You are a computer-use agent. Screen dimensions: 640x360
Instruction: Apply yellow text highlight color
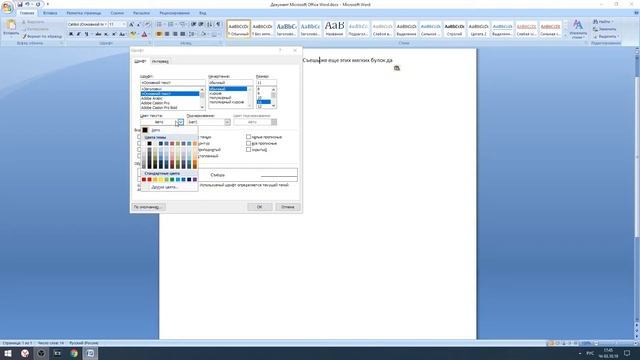point(133,34)
